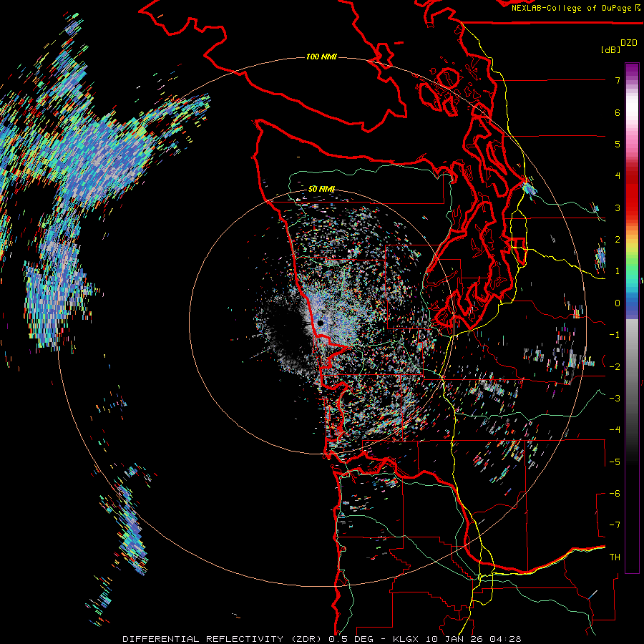Click the 6 value on color scale

(x=618, y=112)
